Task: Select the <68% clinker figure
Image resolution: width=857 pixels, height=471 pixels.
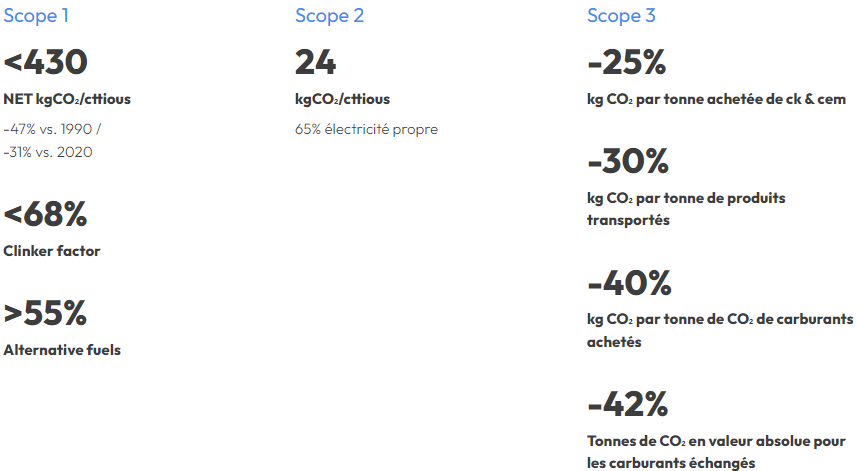Action: coord(45,214)
